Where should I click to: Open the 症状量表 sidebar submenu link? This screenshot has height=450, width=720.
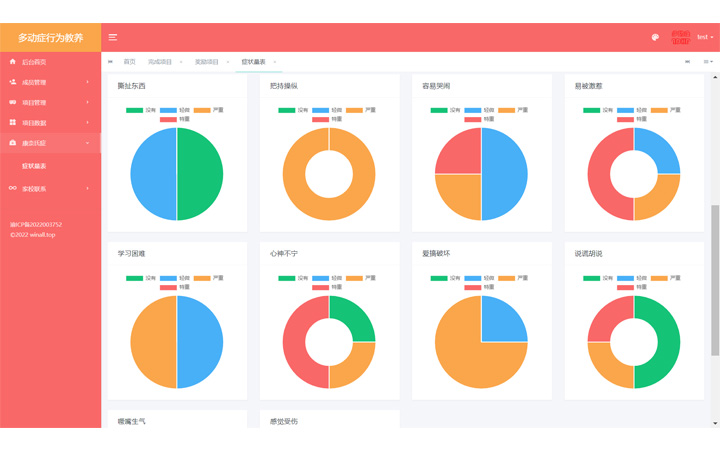[34, 165]
